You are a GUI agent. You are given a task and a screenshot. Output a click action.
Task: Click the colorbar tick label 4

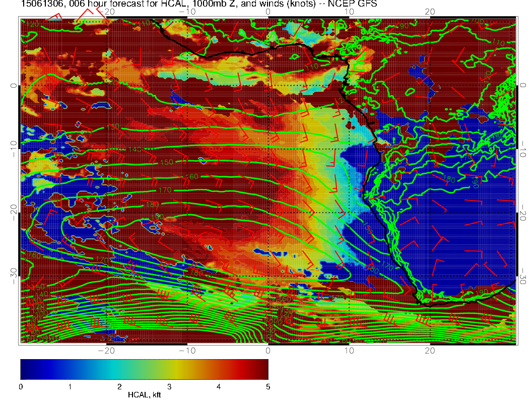point(219,387)
